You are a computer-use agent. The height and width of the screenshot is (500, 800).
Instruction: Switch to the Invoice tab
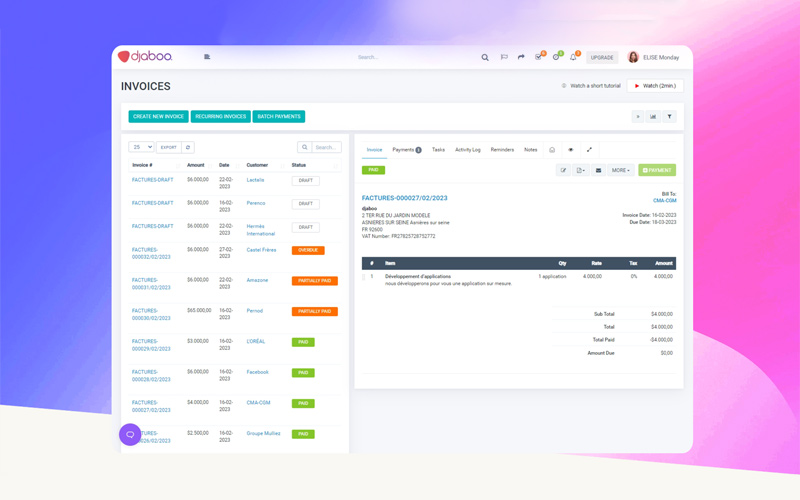point(374,150)
